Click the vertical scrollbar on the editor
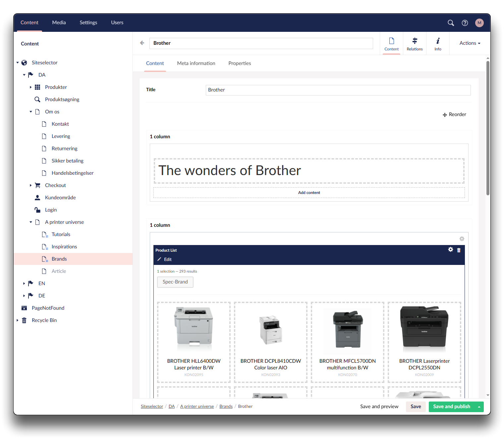The height and width of the screenshot is (439, 504). 488,128
